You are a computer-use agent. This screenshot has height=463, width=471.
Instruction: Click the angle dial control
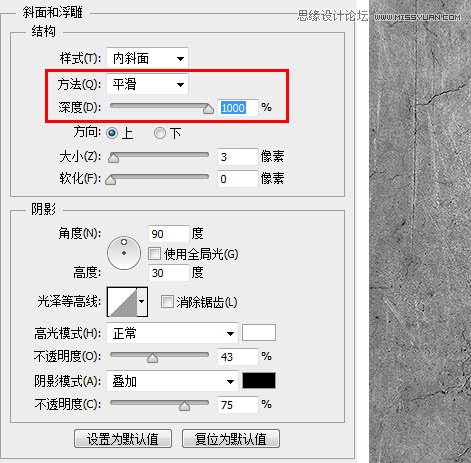point(124,253)
